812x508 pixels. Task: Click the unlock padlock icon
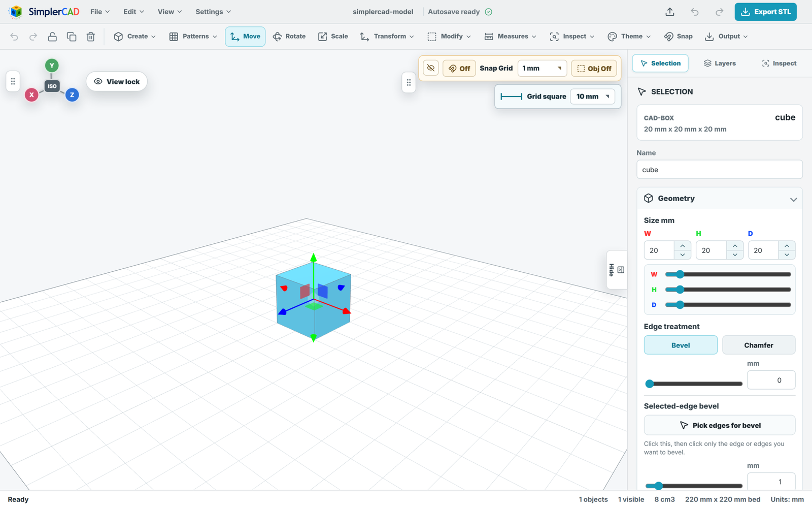coord(52,37)
